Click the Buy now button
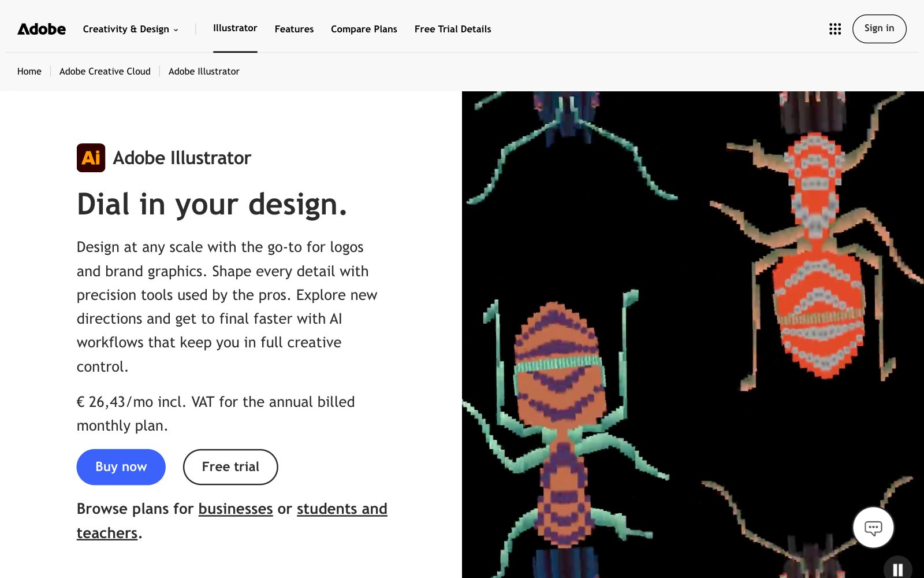This screenshot has width=924, height=578. tap(121, 467)
